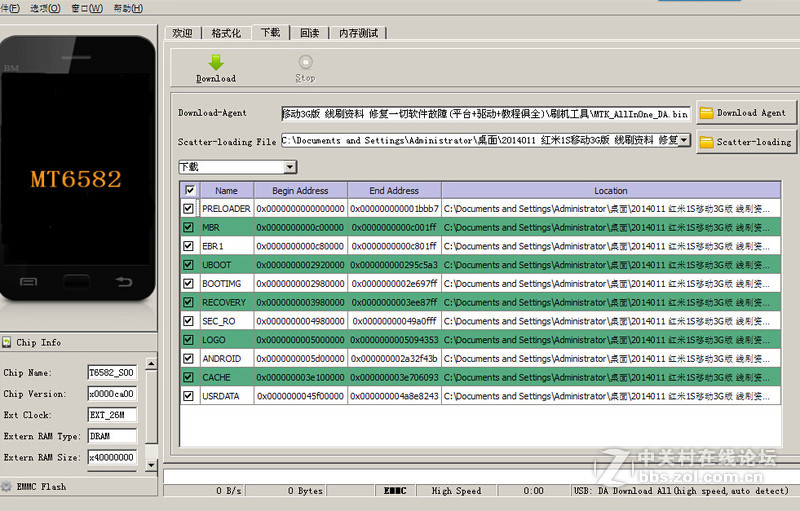The width and height of the screenshot is (800, 511).
Task: Uncheck the SEC_RO partition checkbox
Action: tap(188, 321)
